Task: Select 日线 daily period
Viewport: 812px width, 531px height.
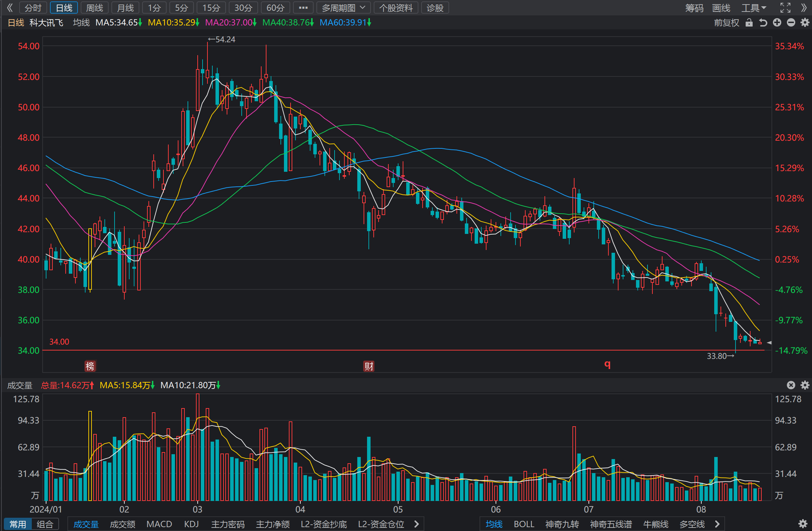Action: pos(64,8)
